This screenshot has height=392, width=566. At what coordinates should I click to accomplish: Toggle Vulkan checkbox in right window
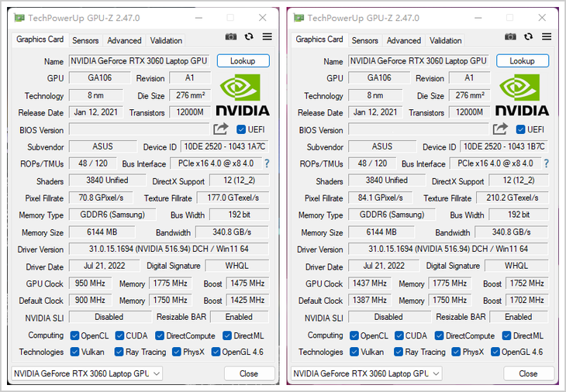point(354,352)
